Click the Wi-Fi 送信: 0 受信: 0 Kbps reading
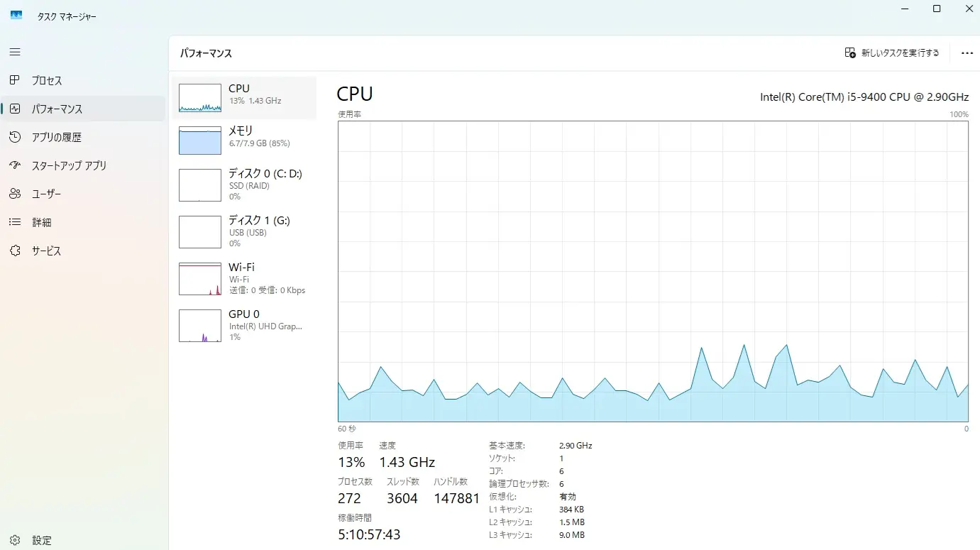The image size is (980, 550). (x=267, y=290)
